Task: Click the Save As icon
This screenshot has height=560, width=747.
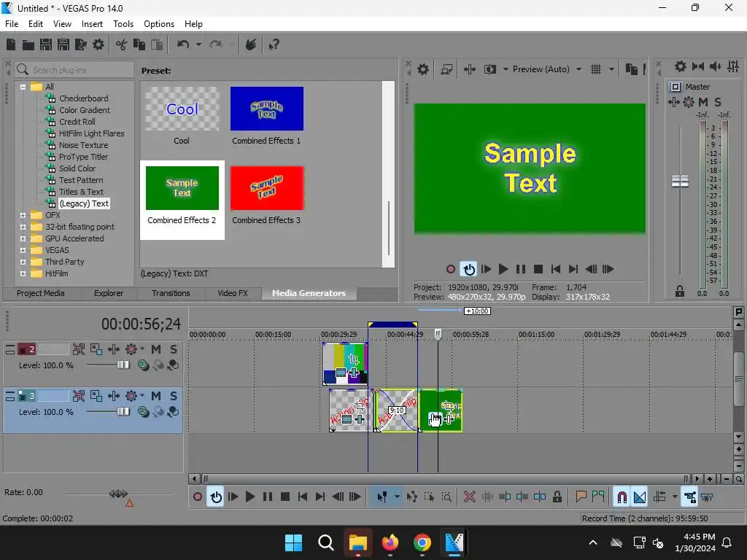Action: pos(63,44)
